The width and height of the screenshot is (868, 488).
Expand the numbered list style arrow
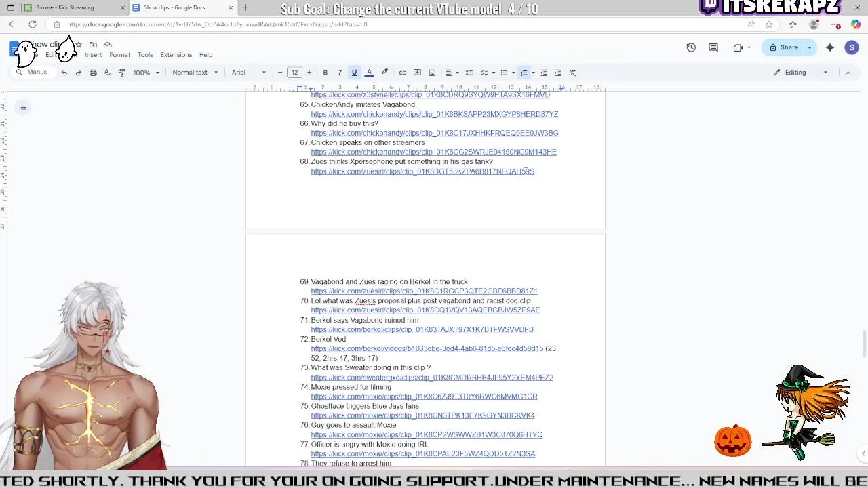[533, 73]
